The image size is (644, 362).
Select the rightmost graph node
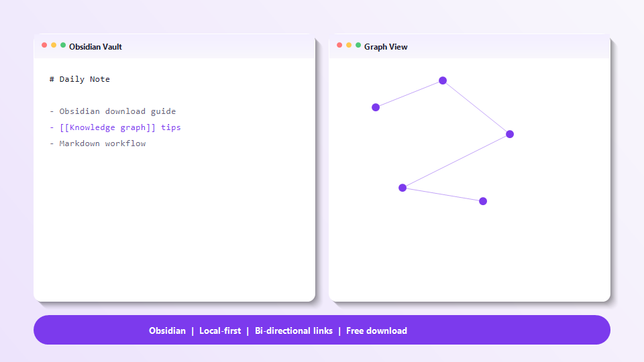pyautogui.click(x=510, y=134)
